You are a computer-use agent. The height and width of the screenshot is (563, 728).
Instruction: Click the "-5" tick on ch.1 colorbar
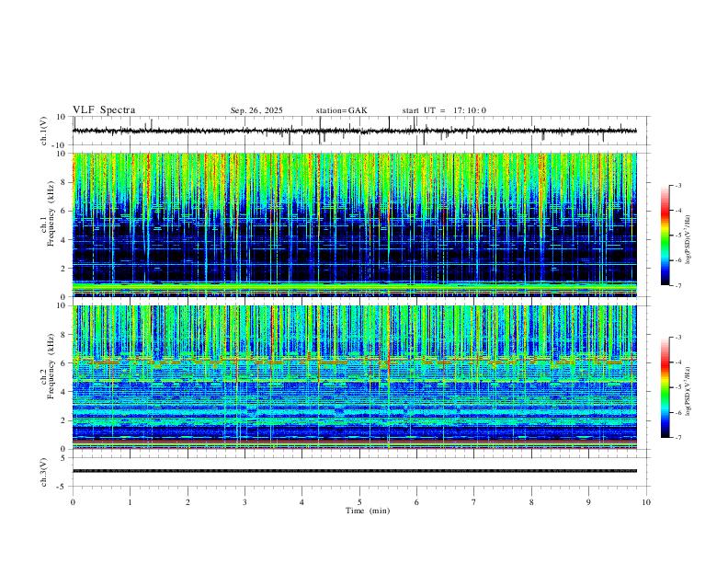coord(678,236)
